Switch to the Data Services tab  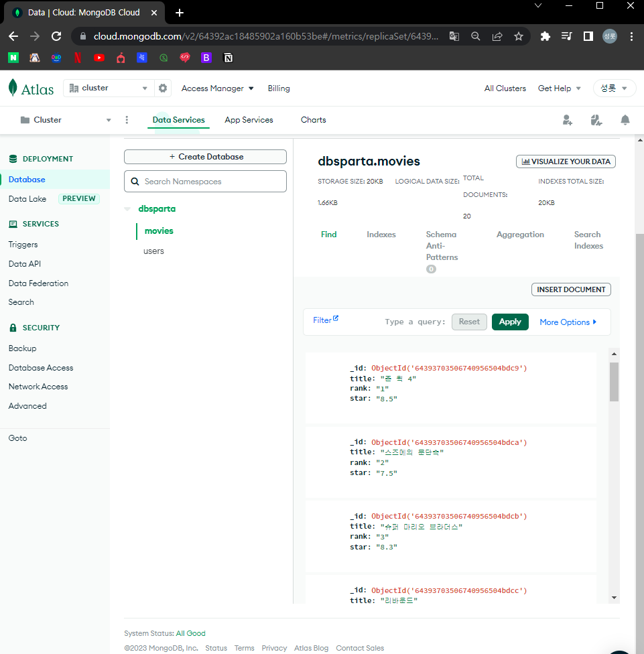pyautogui.click(x=178, y=120)
